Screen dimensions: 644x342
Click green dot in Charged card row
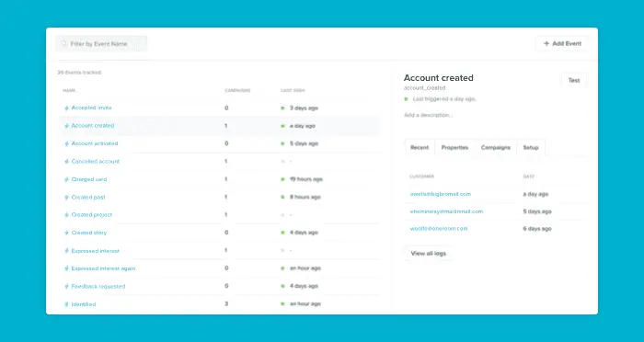282,179
